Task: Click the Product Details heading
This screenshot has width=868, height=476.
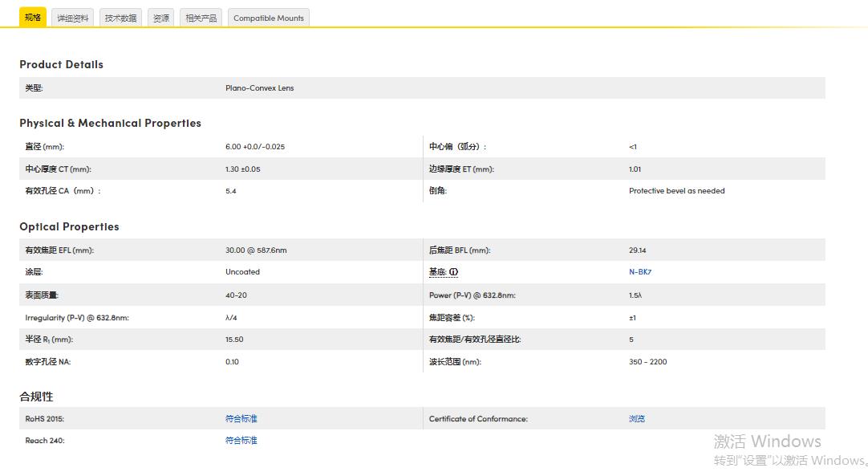Action: pos(61,64)
